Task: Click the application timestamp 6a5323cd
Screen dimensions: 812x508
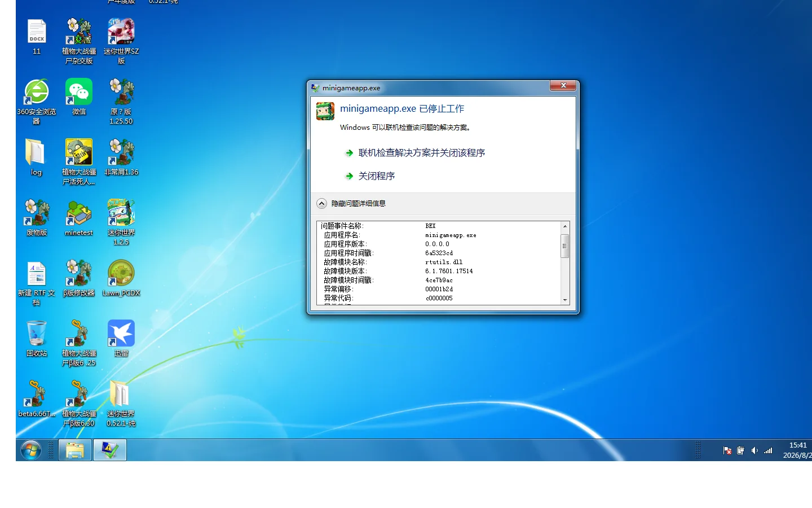Action: tap(439, 253)
